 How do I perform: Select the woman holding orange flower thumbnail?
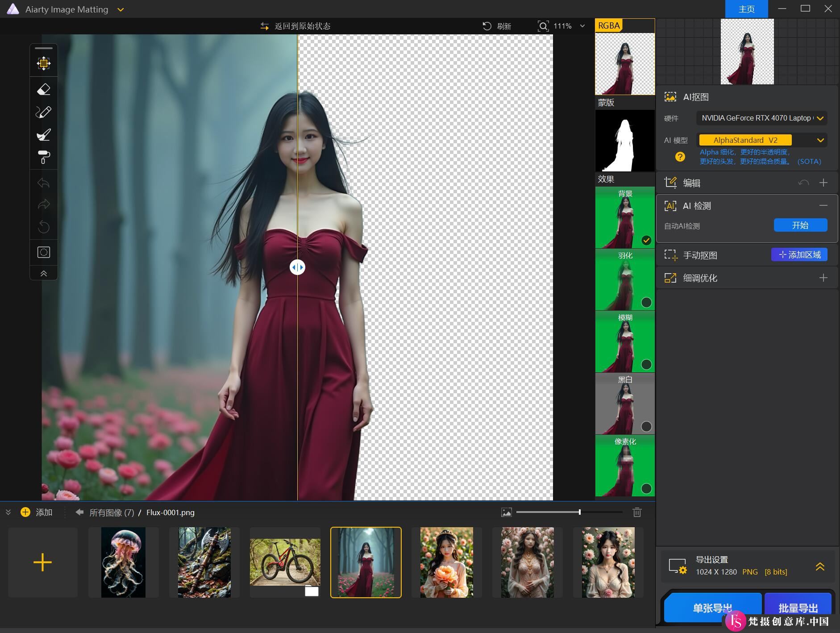coord(447,562)
